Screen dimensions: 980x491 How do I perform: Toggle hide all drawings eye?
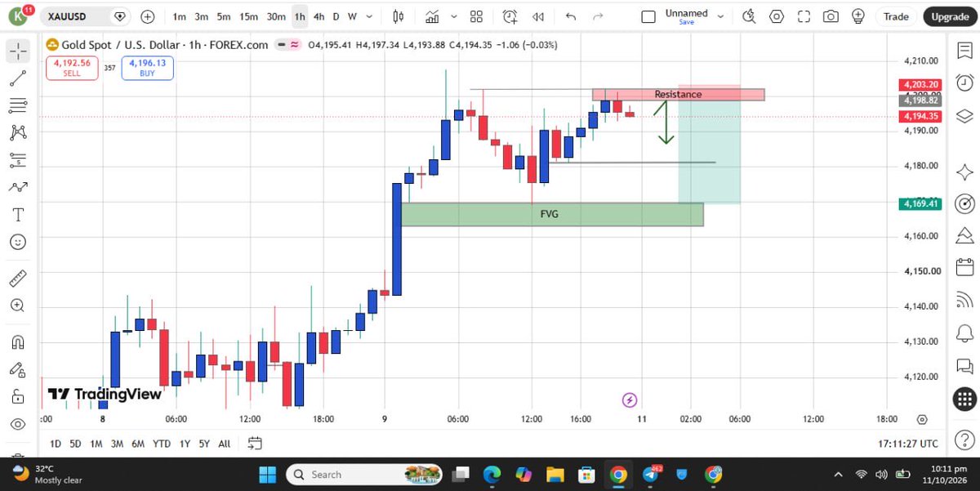18,424
